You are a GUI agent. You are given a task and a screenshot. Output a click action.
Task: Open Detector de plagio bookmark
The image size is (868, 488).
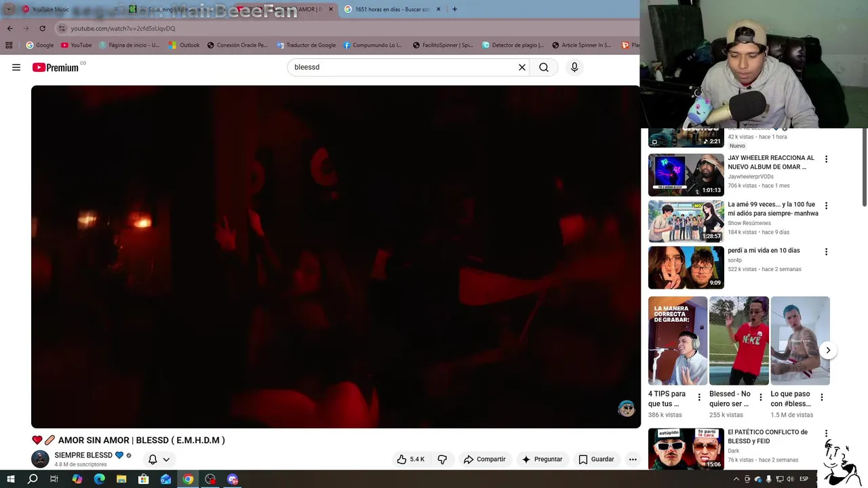tap(513, 45)
